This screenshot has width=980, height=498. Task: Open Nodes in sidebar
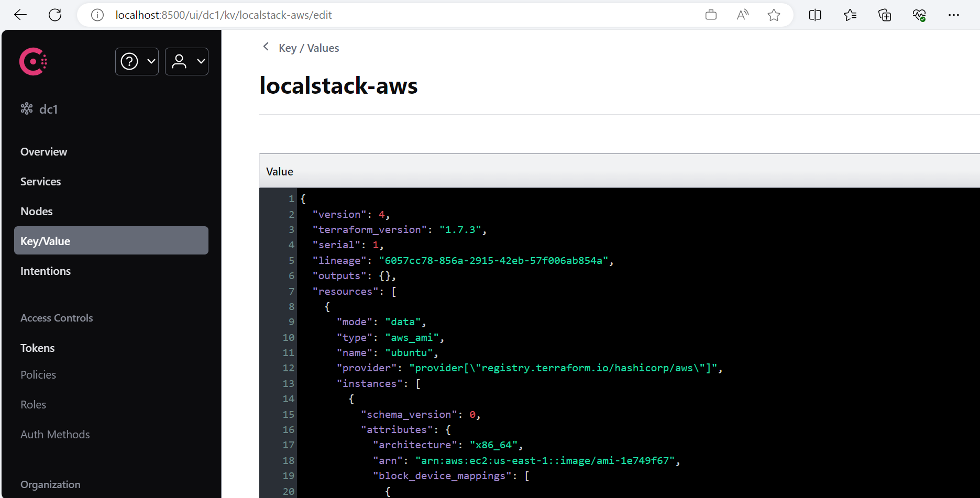point(36,212)
